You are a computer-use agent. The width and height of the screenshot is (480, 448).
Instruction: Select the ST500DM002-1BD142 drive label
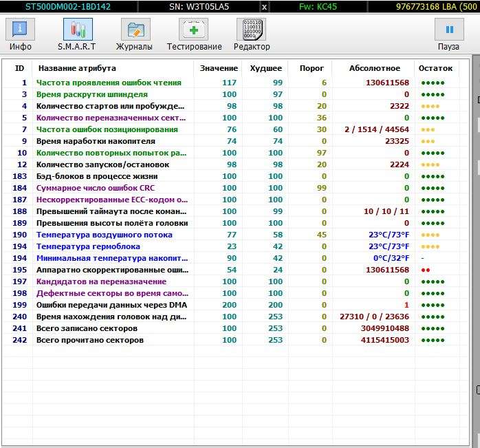click(67, 6)
